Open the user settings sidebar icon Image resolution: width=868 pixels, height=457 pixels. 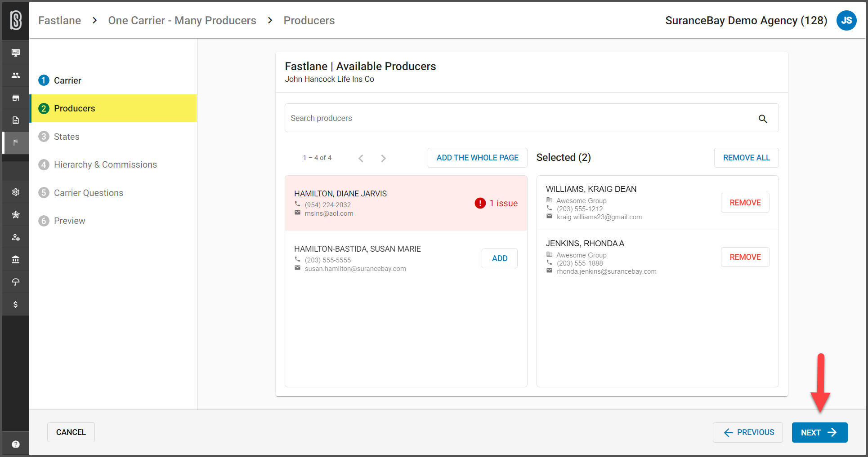coord(16,237)
